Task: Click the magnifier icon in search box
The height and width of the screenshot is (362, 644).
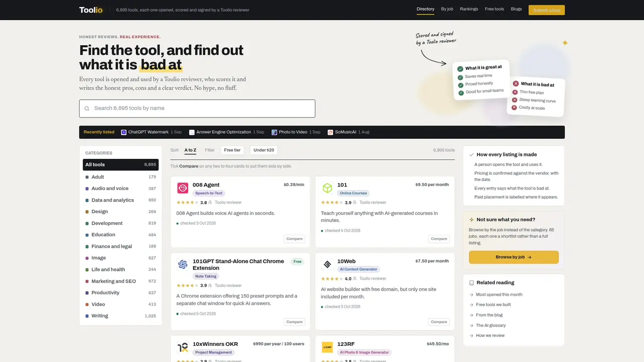Action: point(87,109)
